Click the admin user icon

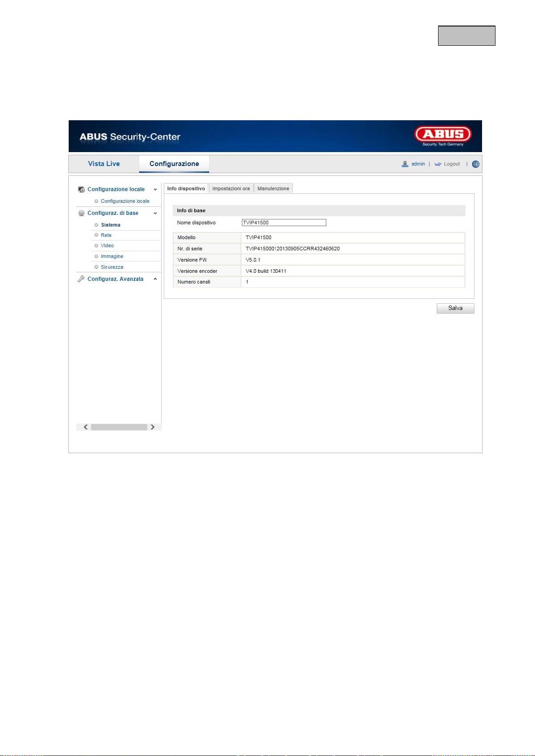point(405,164)
